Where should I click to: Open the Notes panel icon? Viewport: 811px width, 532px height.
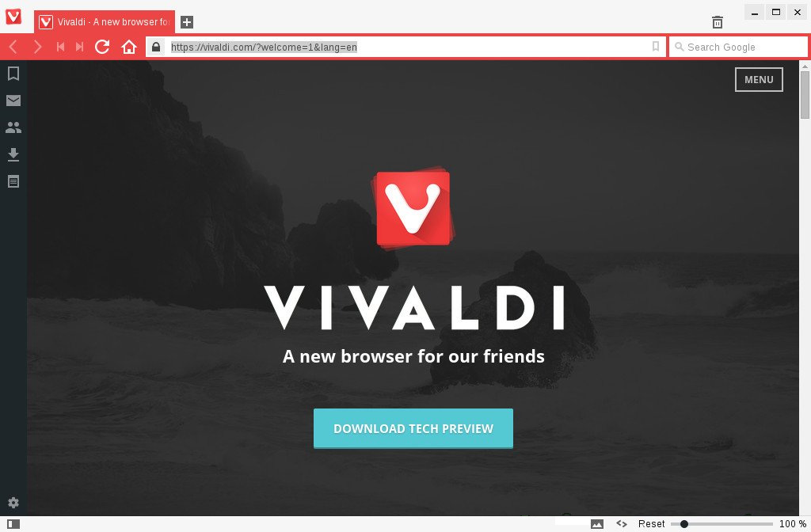click(13, 181)
